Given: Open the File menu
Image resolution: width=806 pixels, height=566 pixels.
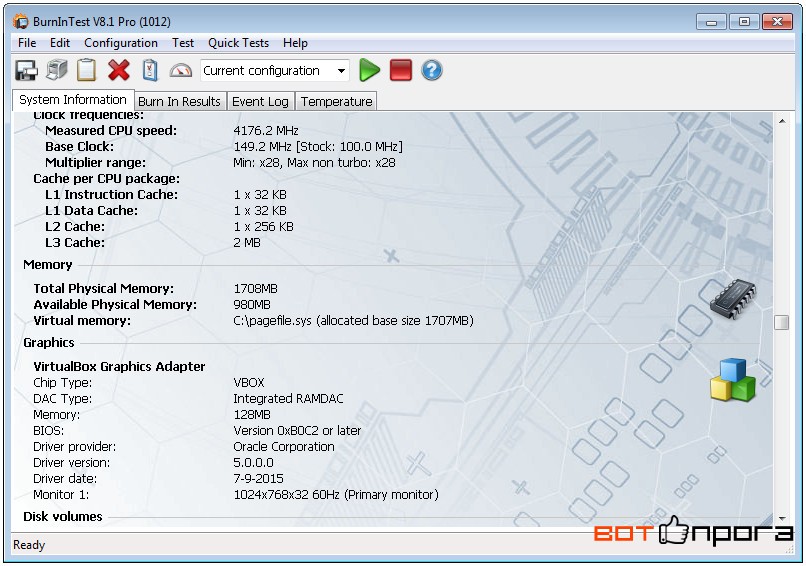Looking at the screenshot, I should click(27, 43).
